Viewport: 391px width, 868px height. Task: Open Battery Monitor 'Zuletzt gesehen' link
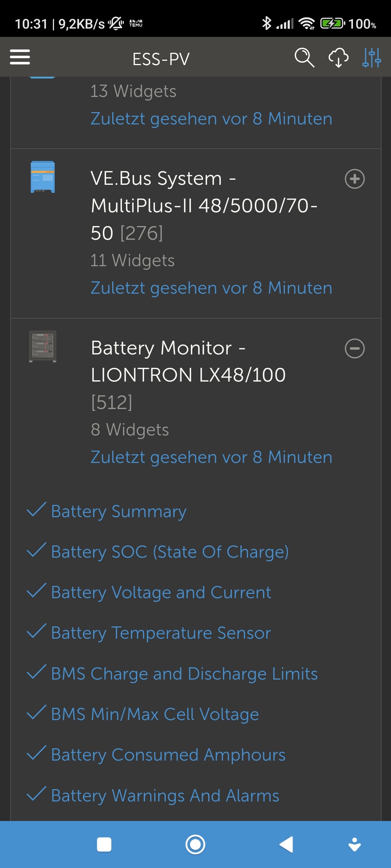click(211, 457)
